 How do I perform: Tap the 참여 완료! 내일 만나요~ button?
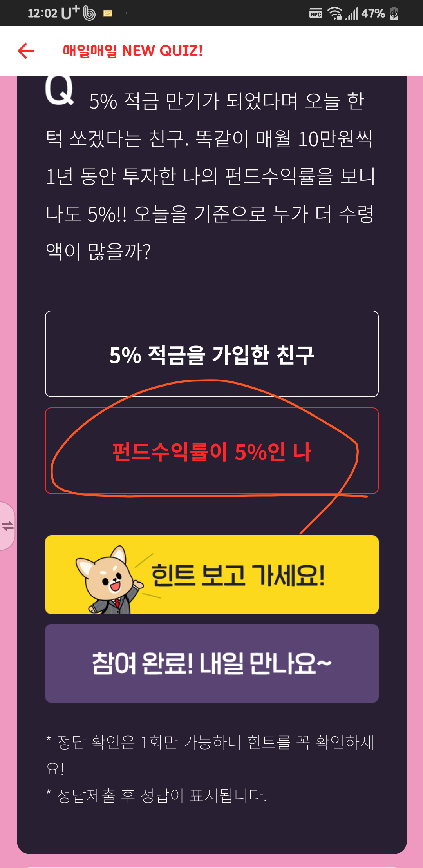(212, 663)
